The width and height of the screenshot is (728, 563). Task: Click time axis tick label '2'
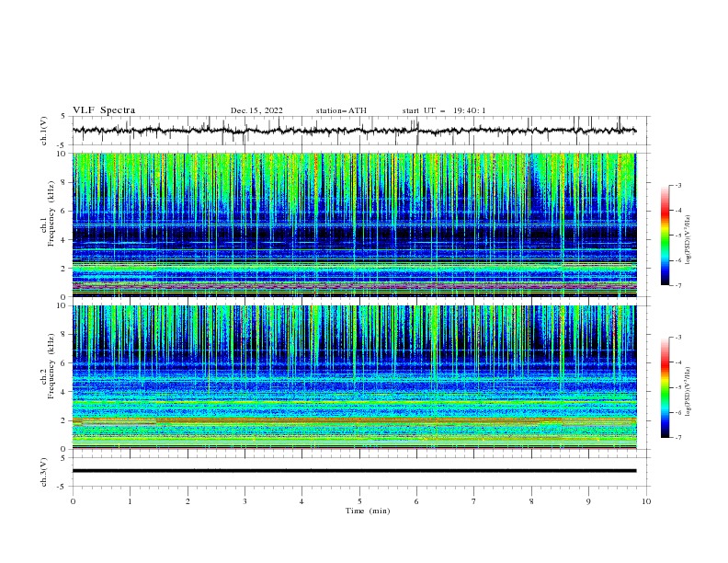click(x=188, y=501)
